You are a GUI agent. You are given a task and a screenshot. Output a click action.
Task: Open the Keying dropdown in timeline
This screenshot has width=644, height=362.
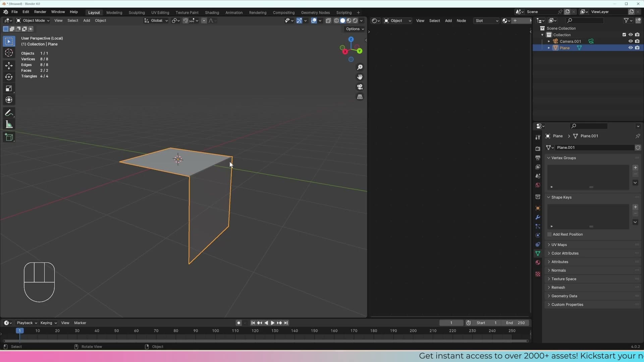click(x=48, y=323)
